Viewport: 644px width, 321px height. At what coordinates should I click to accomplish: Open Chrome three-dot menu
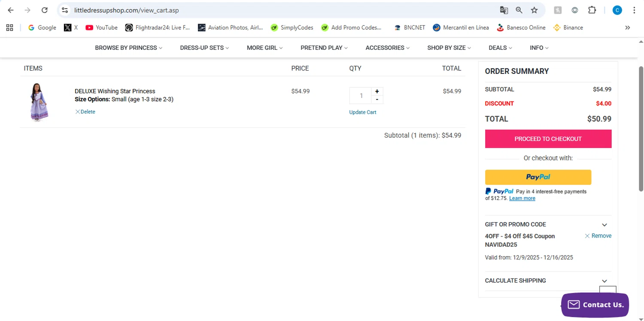point(634,10)
